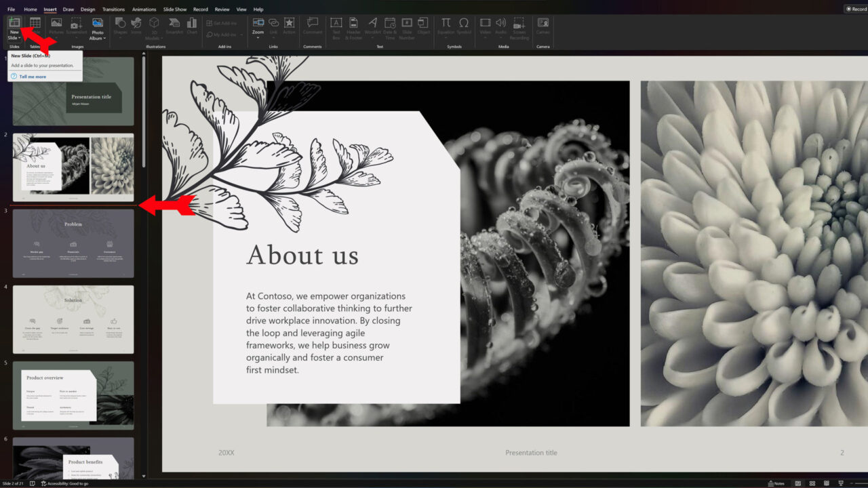The image size is (868, 488).
Task: Click the Symbol omega icon
Action: point(464,23)
